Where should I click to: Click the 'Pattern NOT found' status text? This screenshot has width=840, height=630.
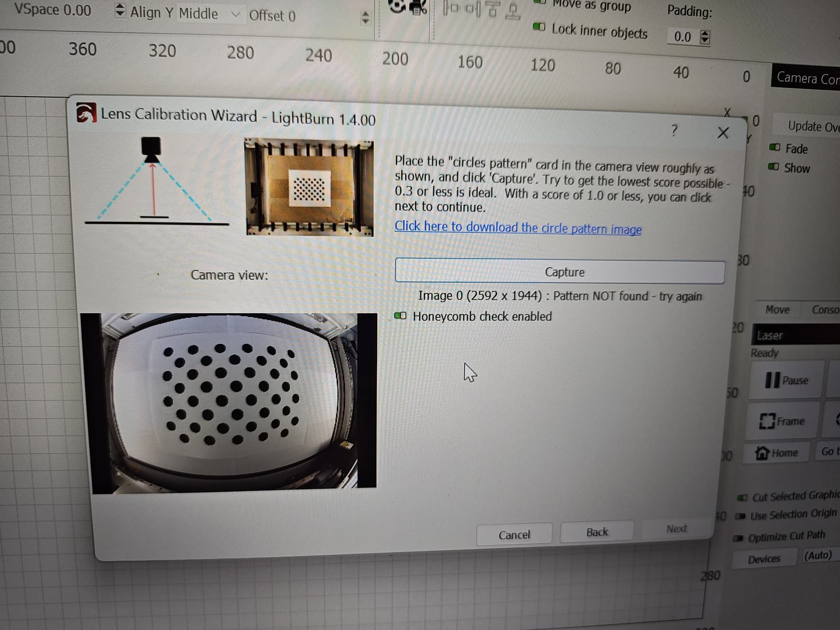627,296
